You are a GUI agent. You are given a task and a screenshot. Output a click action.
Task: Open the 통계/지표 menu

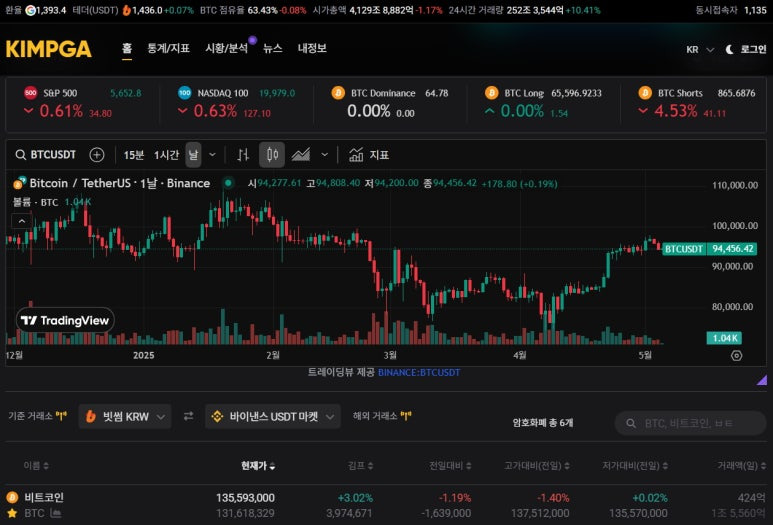[x=168, y=48]
